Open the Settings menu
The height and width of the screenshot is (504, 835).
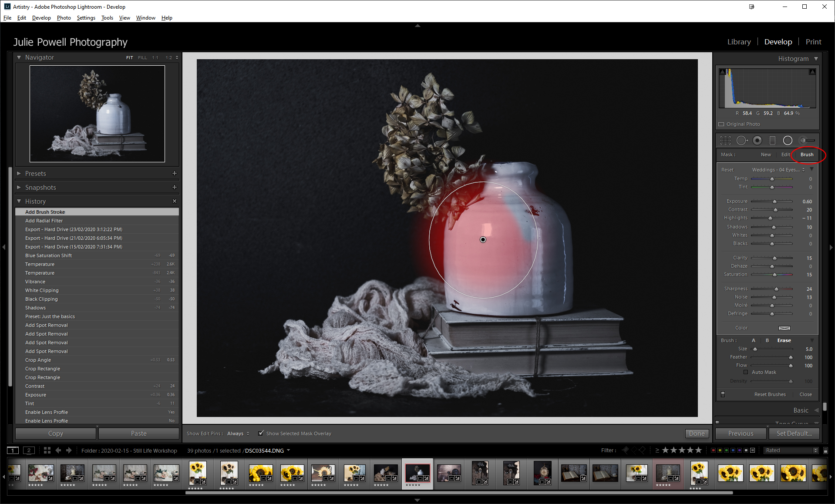click(86, 18)
